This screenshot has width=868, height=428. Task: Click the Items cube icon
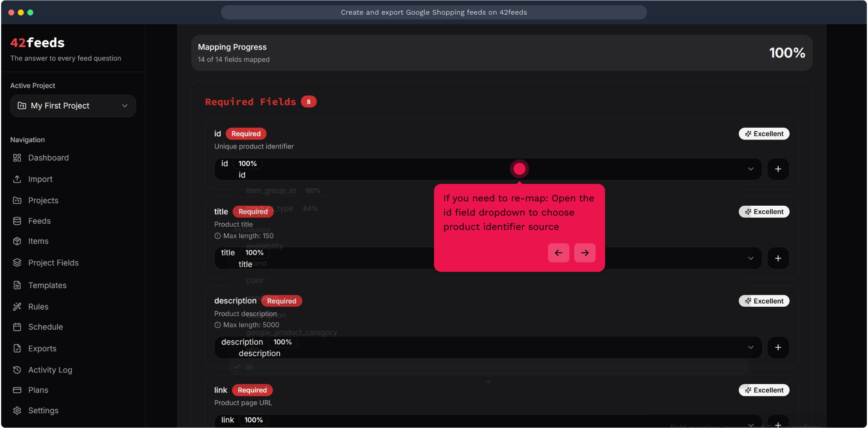17,241
